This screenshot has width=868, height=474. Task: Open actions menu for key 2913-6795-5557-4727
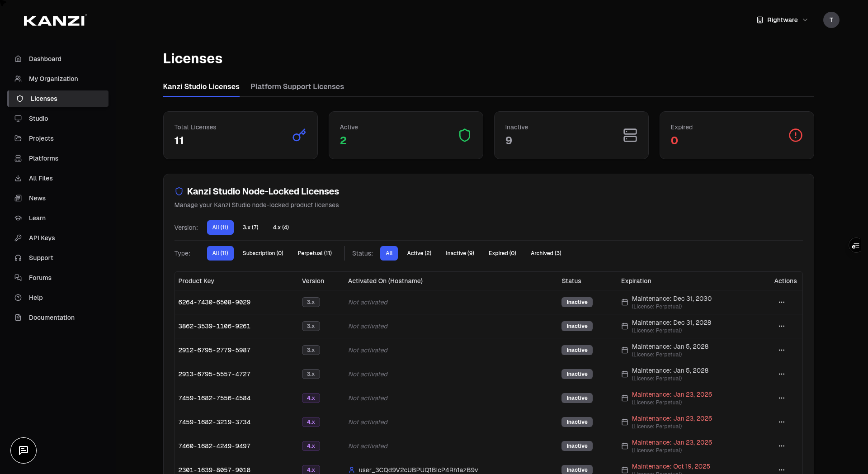(782, 374)
